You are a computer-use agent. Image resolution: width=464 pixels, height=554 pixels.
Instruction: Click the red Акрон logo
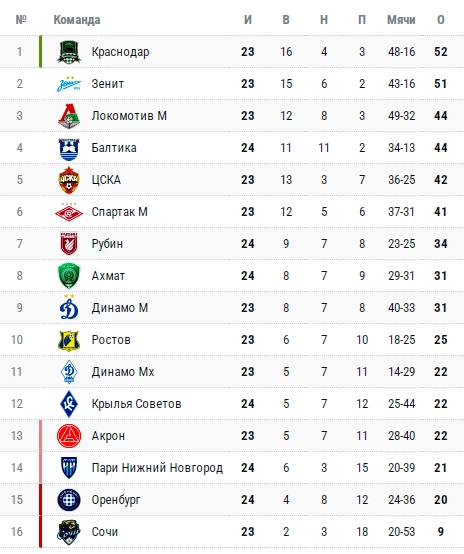click(x=69, y=436)
